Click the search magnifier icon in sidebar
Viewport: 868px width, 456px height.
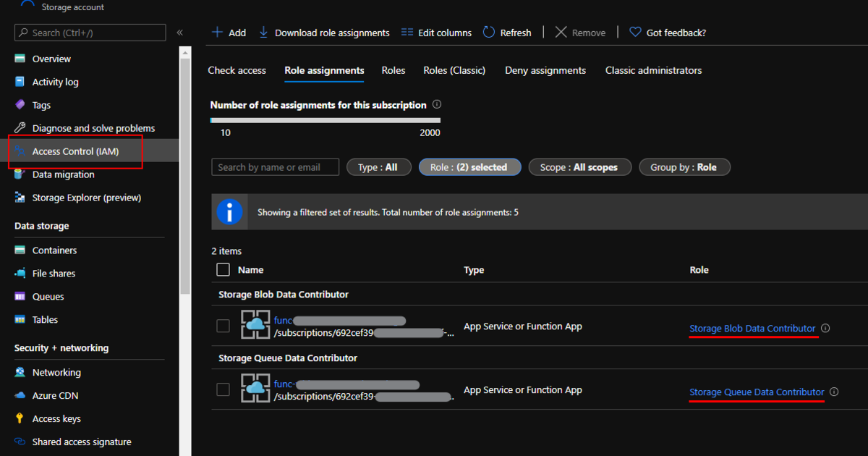25,33
